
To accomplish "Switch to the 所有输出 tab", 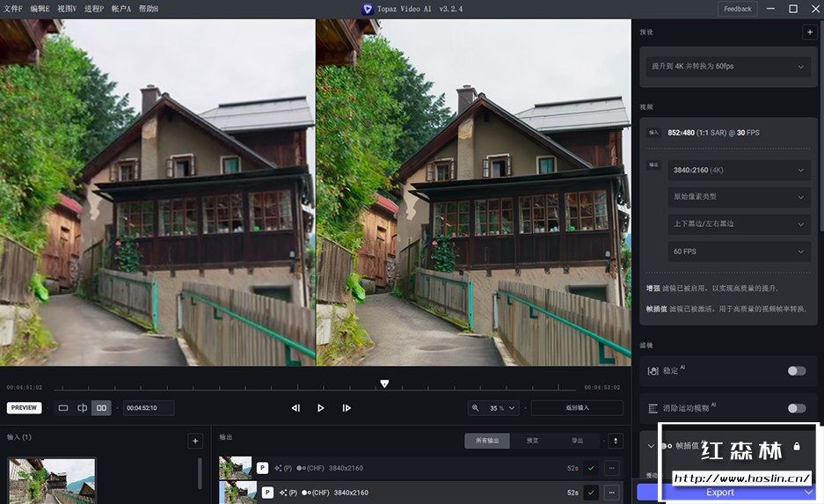I will click(486, 441).
